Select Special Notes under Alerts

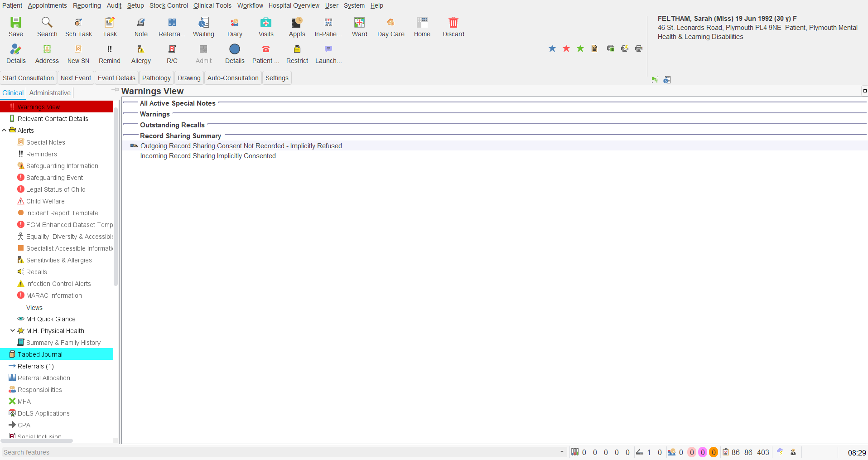coord(45,142)
